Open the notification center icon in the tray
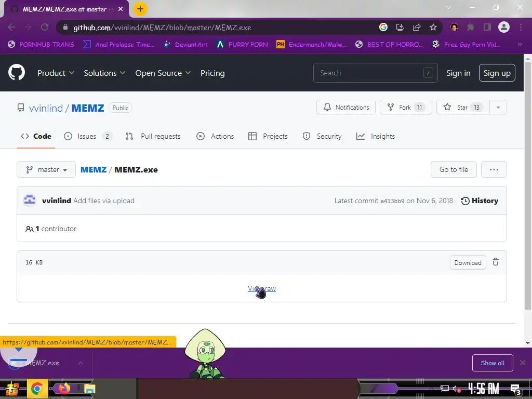The height and width of the screenshot is (399, 532). click(516, 389)
